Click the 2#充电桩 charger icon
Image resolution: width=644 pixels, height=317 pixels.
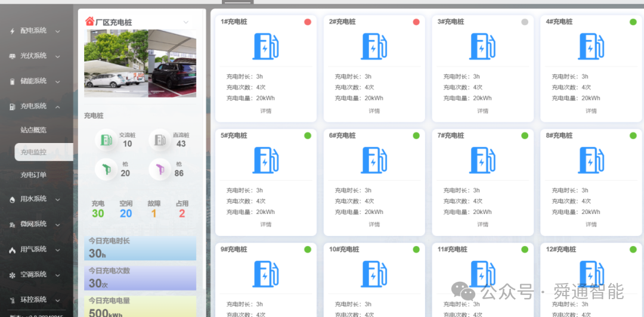(374, 46)
